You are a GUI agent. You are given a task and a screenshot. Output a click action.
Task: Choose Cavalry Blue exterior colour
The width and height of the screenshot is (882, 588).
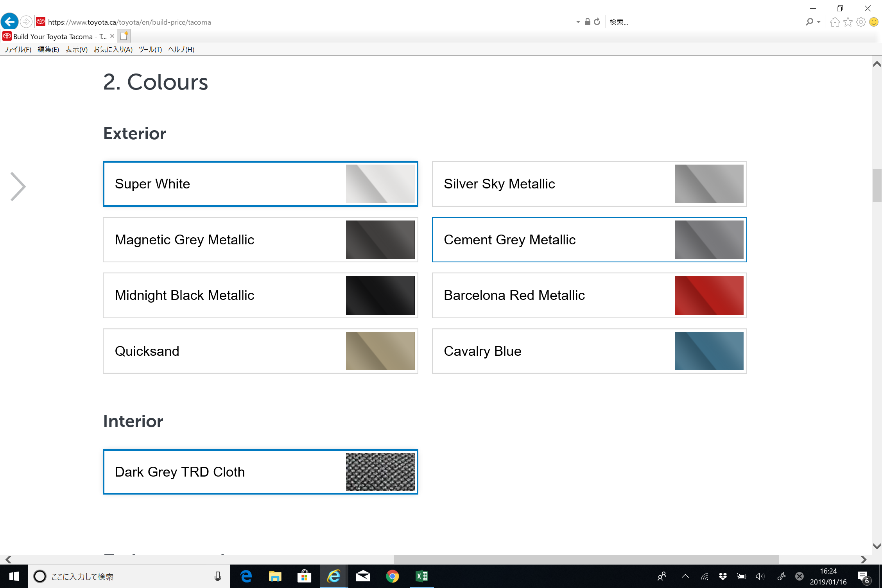pyautogui.click(x=589, y=351)
